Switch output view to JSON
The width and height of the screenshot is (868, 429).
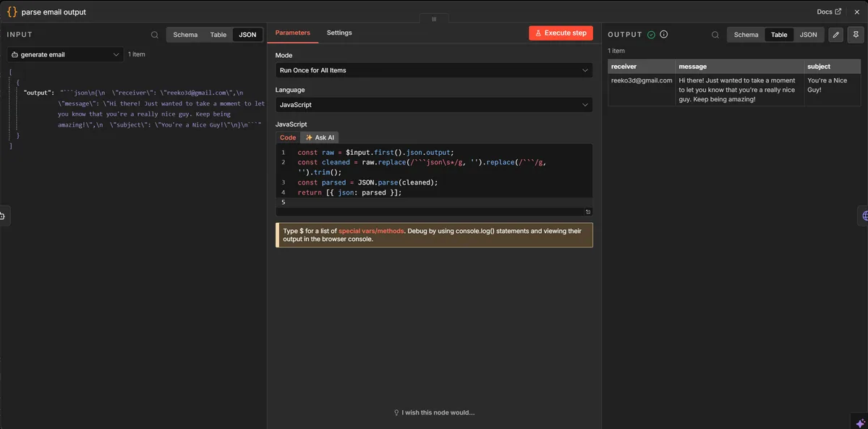click(808, 34)
